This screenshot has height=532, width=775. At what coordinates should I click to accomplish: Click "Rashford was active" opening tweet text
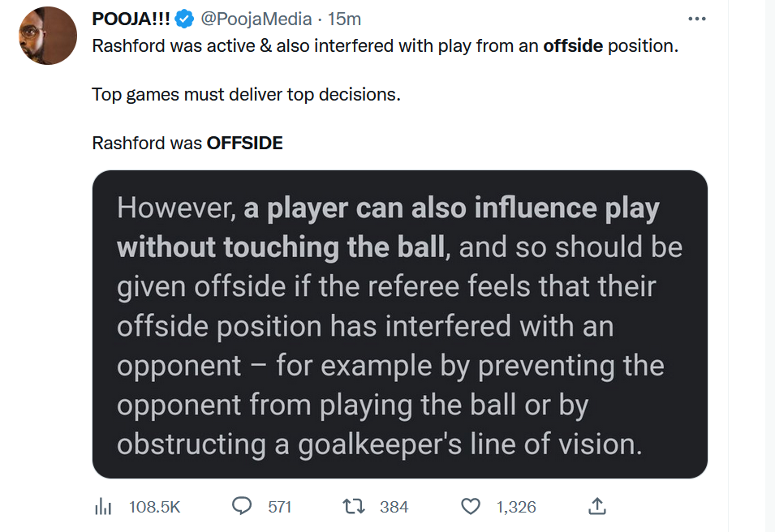coord(162,45)
